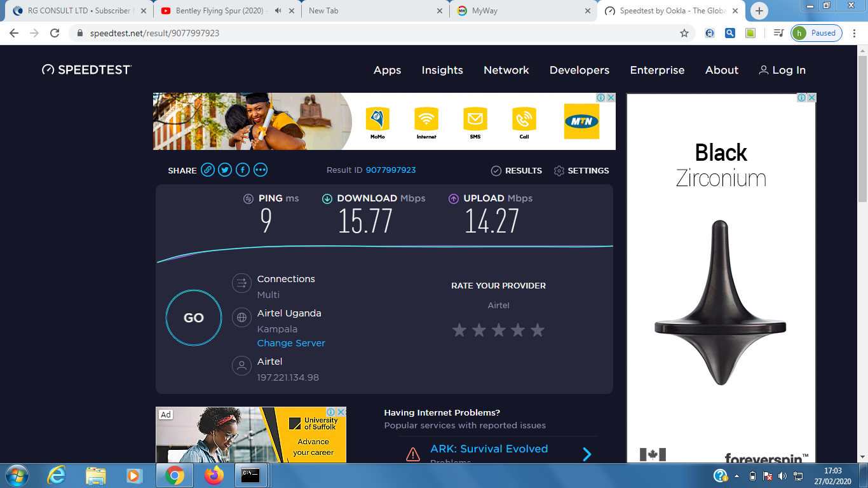Rate Airtel five stars
Viewport: 868px width, 488px height.
pyautogui.click(x=538, y=330)
